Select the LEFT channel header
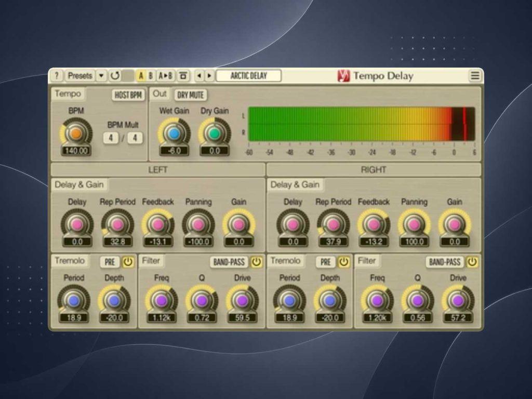Viewport: 532px width, 399px height. click(x=158, y=170)
